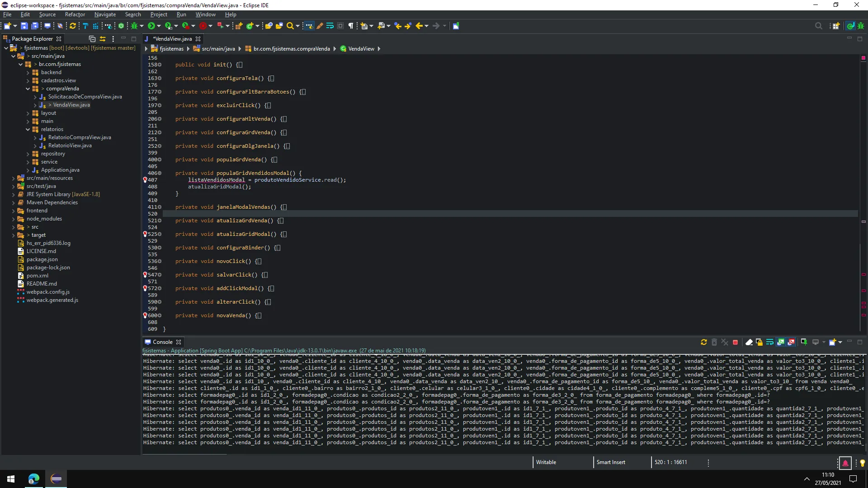
Task: Click the Smart Insert status field
Action: (611, 463)
